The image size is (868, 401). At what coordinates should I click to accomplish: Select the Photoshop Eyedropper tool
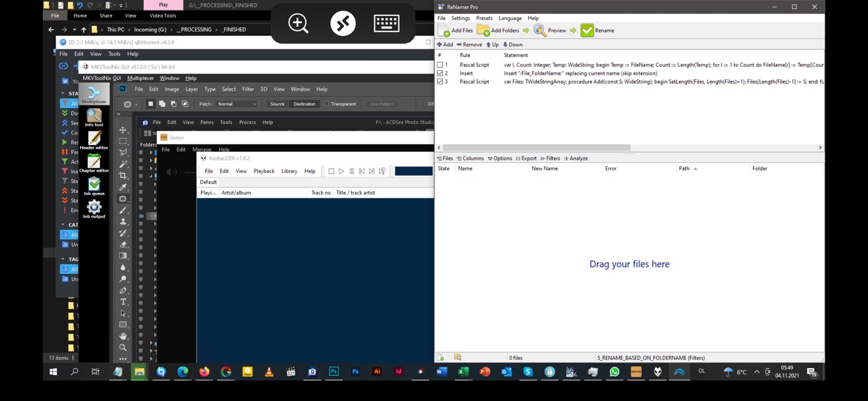point(123,187)
